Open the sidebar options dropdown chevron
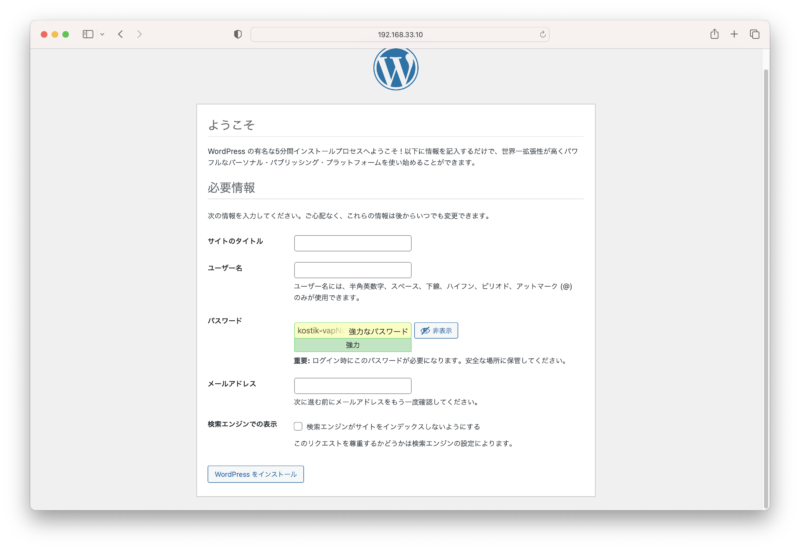 point(102,34)
